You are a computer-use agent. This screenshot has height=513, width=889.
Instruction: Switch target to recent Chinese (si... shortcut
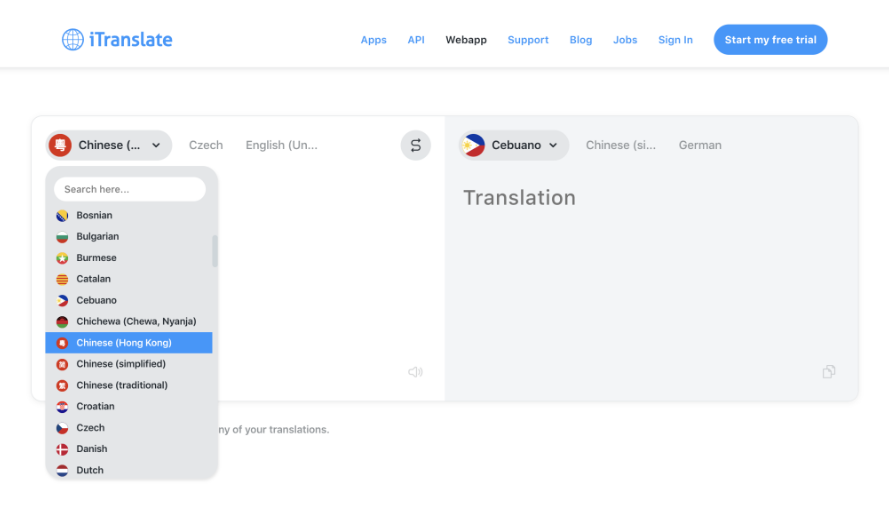point(620,145)
